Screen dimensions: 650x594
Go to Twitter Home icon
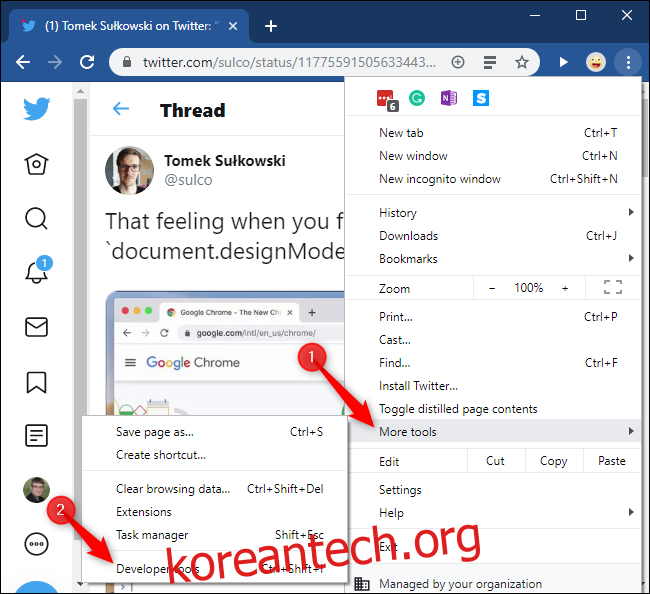(x=36, y=164)
